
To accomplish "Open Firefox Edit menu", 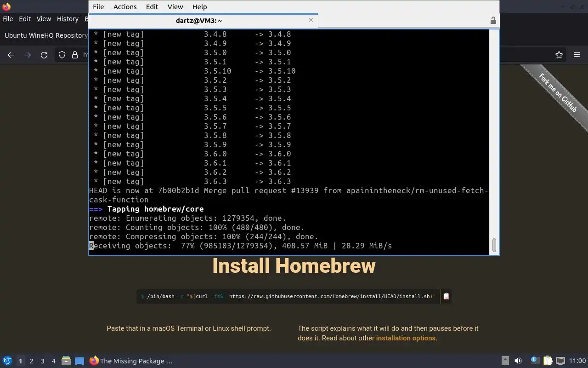I will [x=25, y=19].
